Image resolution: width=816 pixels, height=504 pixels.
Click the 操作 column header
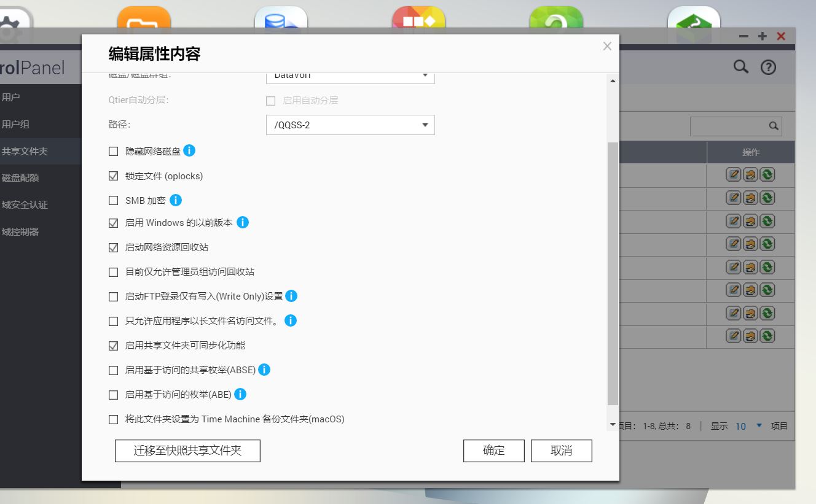(x=751, y=152)
